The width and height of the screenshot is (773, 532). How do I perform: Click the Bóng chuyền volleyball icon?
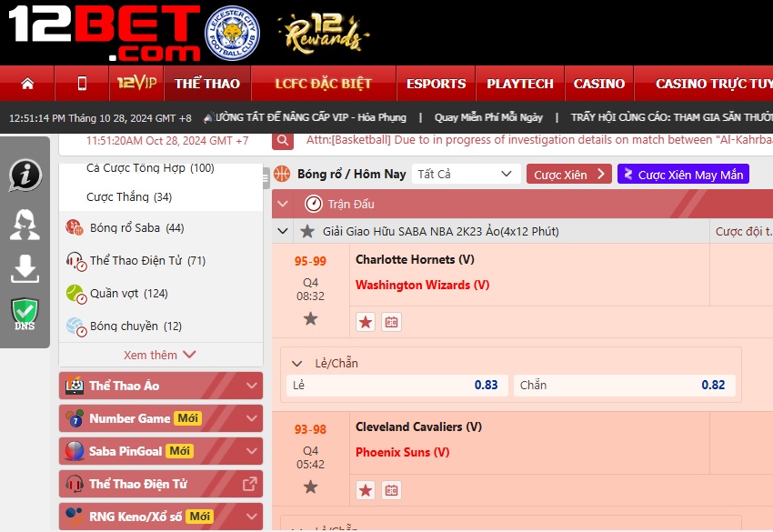coord(75,326)
